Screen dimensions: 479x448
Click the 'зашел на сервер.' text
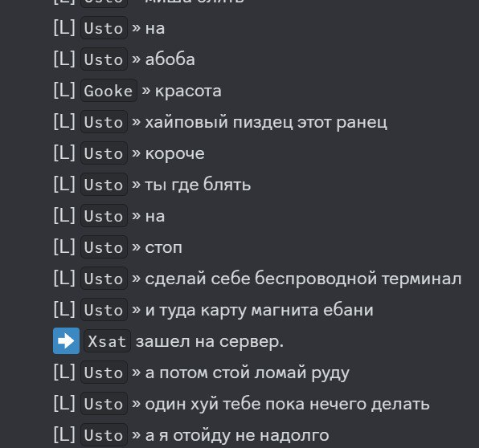coord(210,341)
